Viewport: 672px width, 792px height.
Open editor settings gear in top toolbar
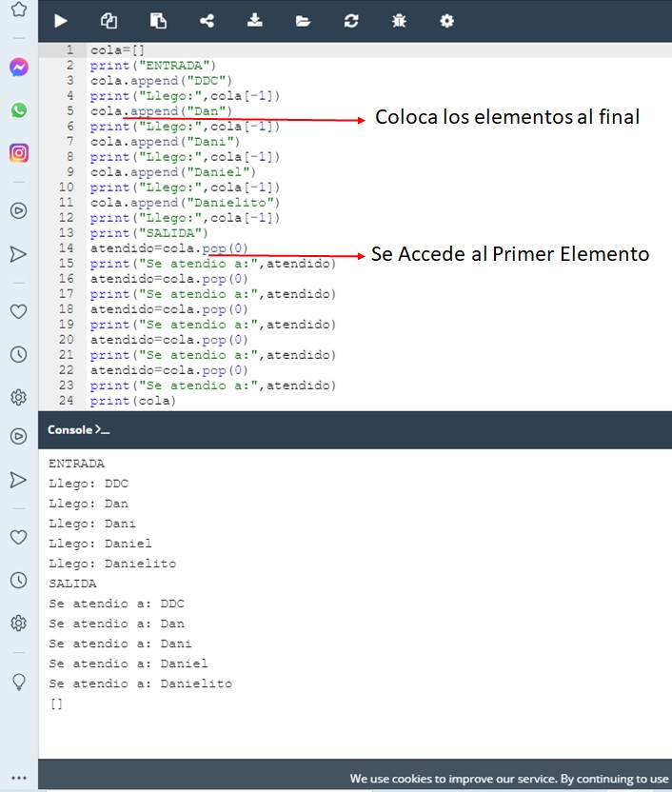coord(446,21)
